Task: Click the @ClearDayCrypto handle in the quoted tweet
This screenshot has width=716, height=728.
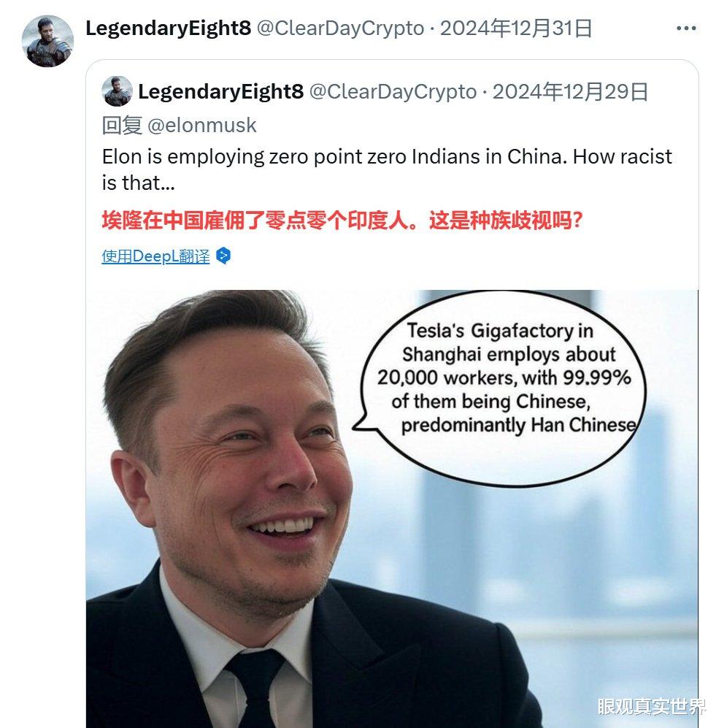Action: coord(393,91)
